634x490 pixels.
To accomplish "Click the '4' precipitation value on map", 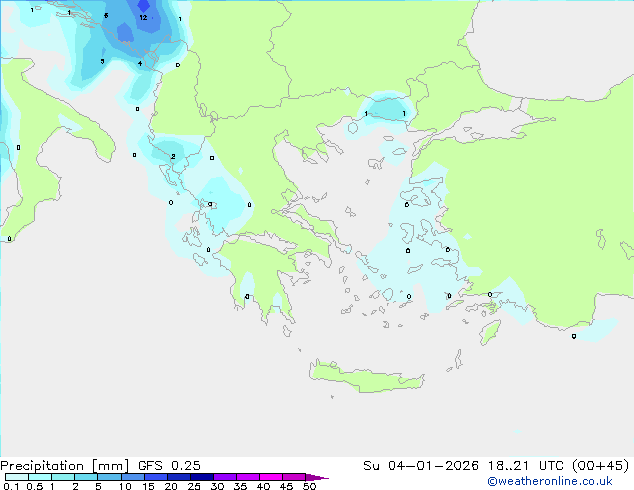I will [x=140, y=63].
